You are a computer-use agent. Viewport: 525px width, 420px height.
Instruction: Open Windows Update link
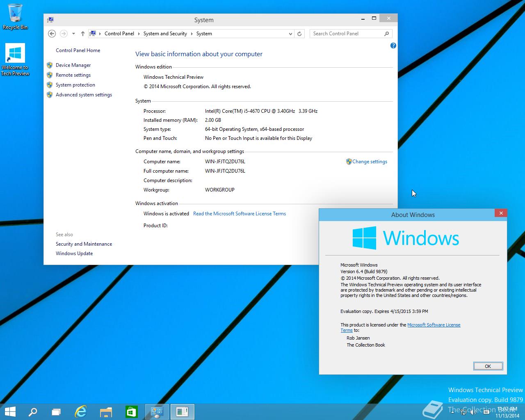(74, 253)
